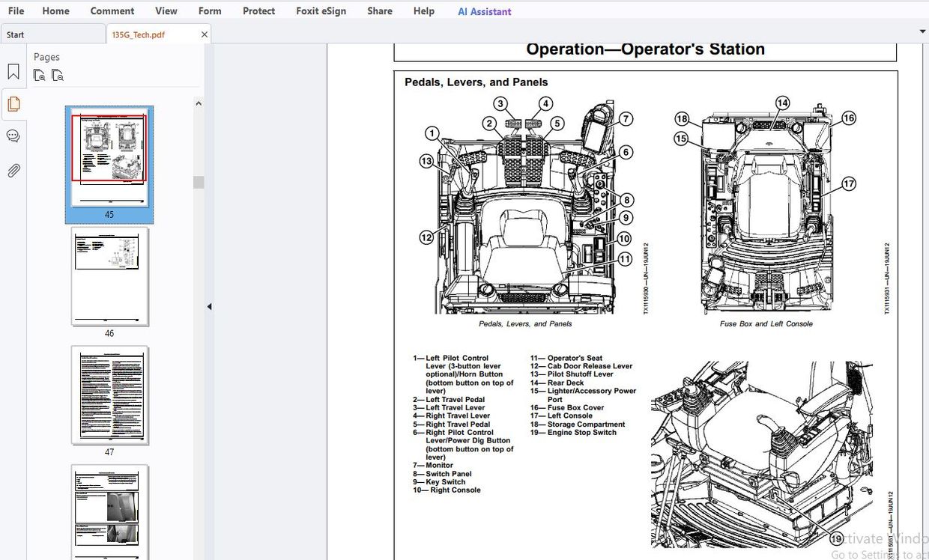
Task: Expand the ribbon options dropdown arrow
Action: pos(923,31)
